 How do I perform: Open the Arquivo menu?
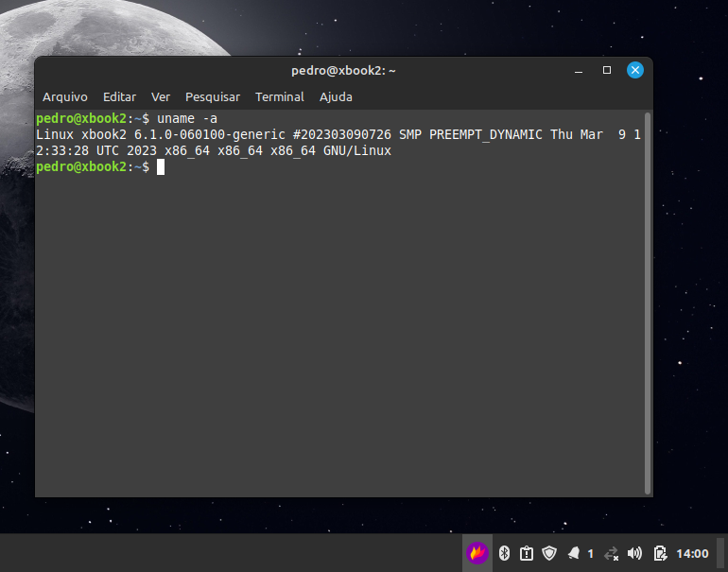pos(65,97)
